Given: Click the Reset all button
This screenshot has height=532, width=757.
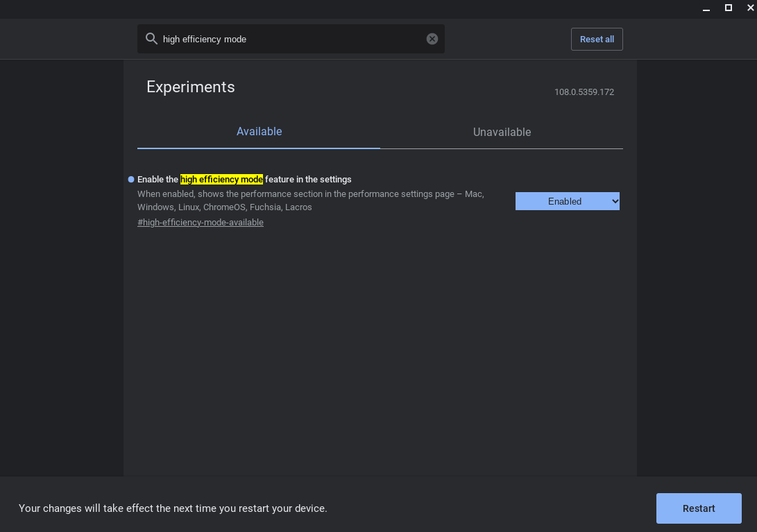Looking at the screenshot, I should coord(597,39).
